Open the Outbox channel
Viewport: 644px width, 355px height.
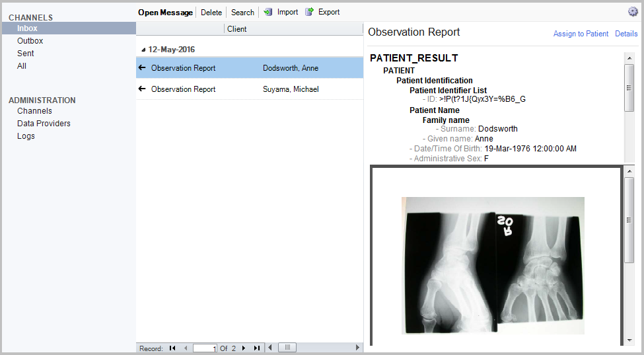coord(30,41)
